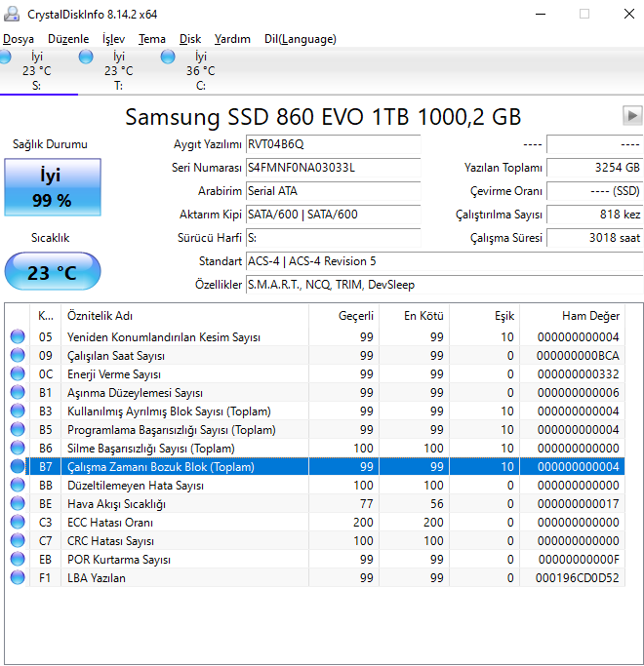Click the status orb for attribute C7
This screenshot has width=644, height=666.
pyautogui.click(x=18, y=540)
